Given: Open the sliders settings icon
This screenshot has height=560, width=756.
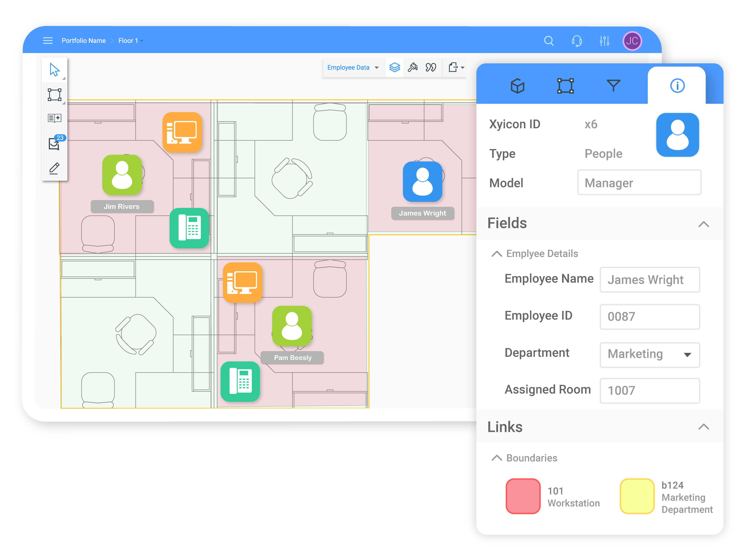Looking at the screenshot, I should tap(604, 41).
